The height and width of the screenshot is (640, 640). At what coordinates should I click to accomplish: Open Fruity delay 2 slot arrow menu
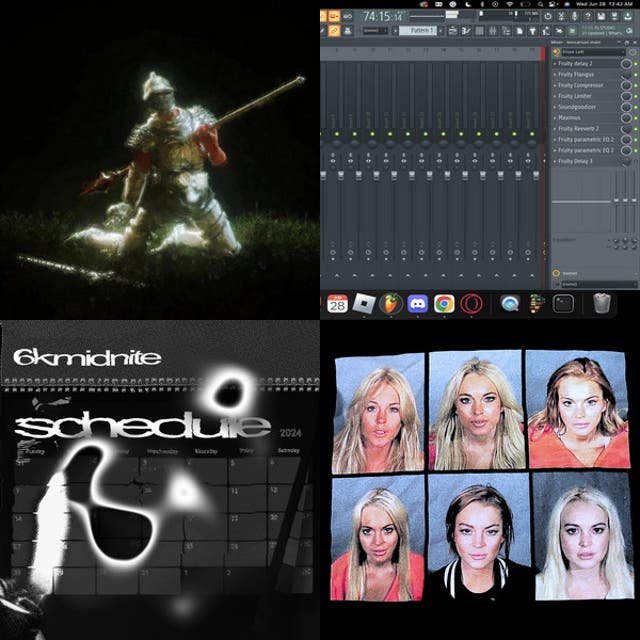(555, 64)
